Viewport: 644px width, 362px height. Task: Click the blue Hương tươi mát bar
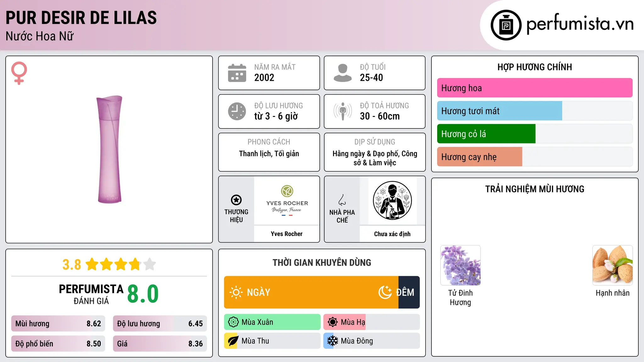click(x=499, y=111)
